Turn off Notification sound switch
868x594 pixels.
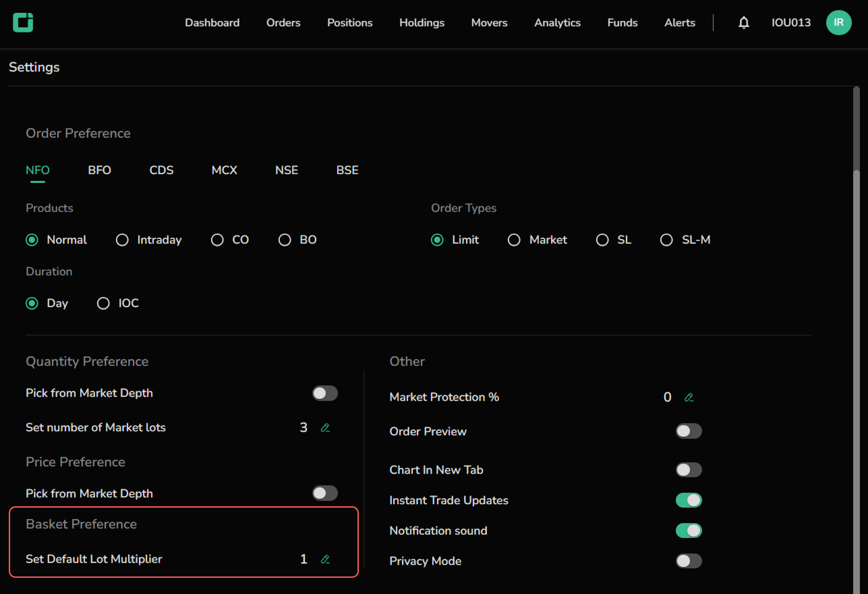pyautogui.click(x=688, y=531)
